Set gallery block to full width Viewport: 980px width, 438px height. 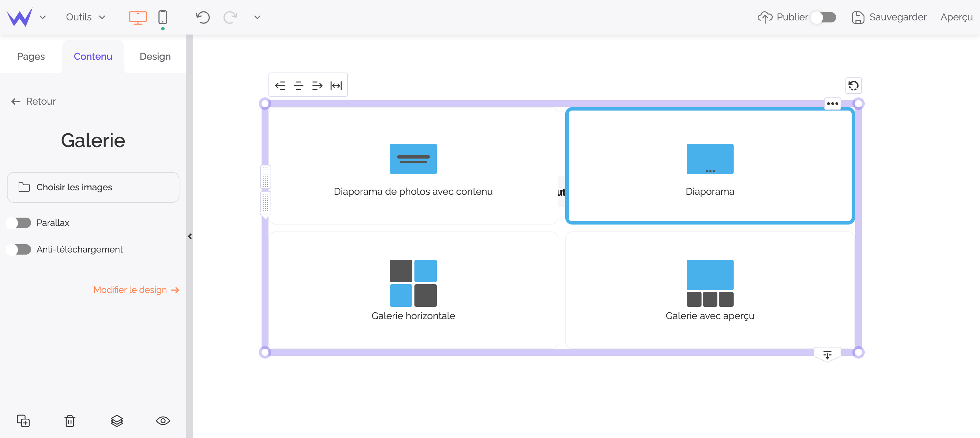[336, 85]
